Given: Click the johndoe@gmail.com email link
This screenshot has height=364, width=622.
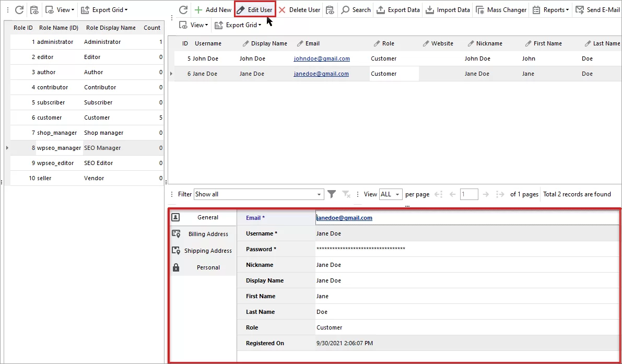Looking at the screenshot, I should pyautogui.click(x=322, y=58).
